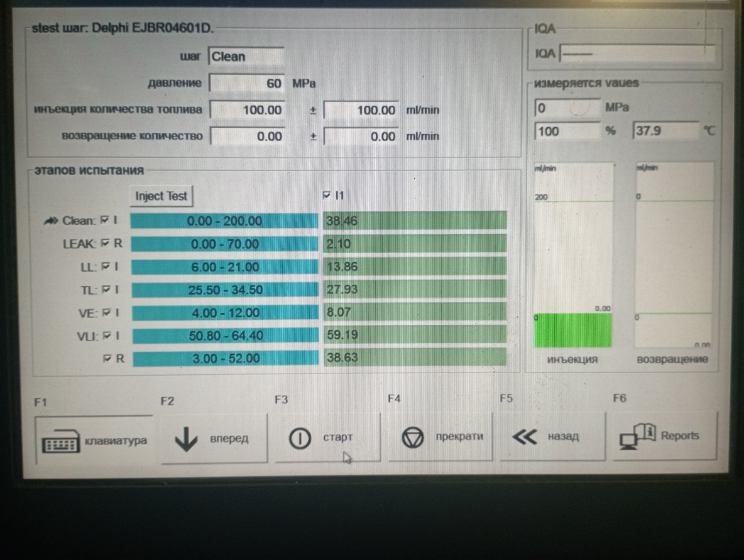Click the клавиатура text label on the F1 button

(116, 441)
